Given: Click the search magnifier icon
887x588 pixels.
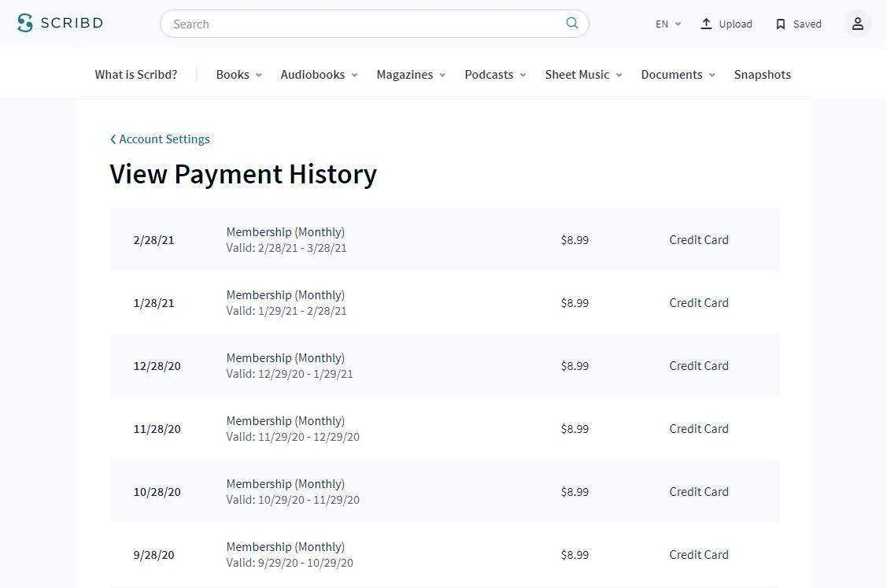Looking at the screenshot, I should click(572, 23).
